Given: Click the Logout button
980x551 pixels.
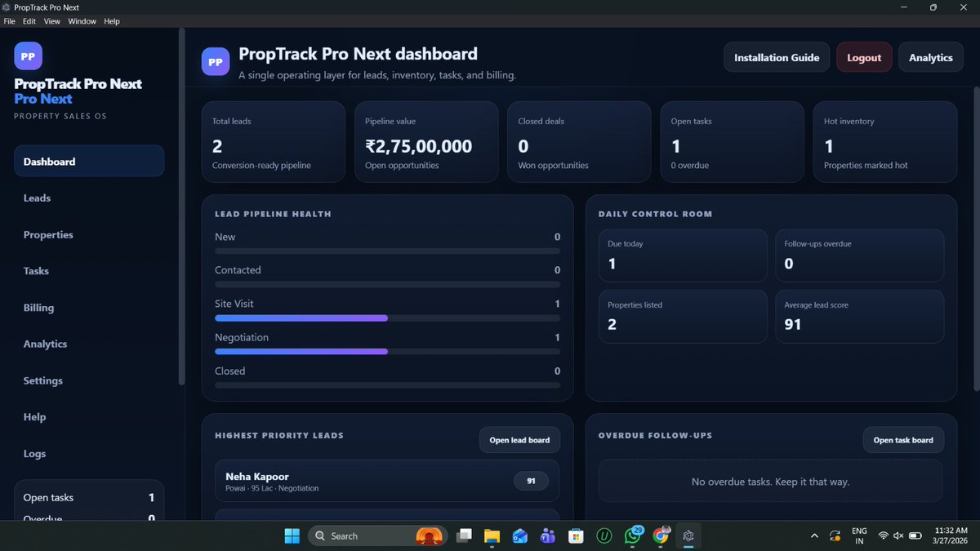Looking at the screenshot, I should pos(864,57).
